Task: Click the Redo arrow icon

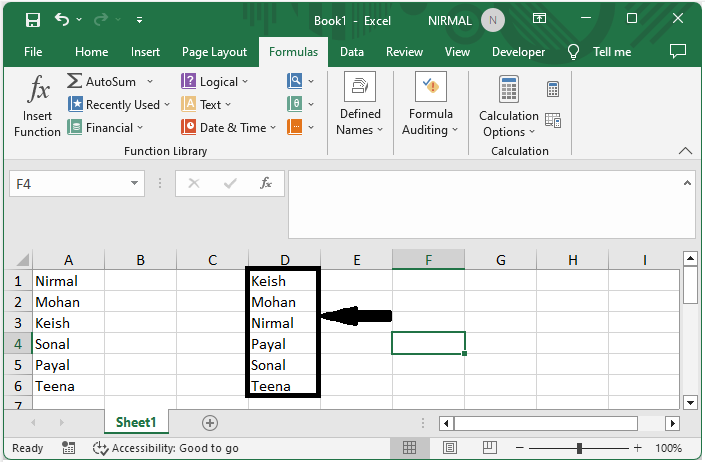Action: pyautogui.click(x=101, y=19)
